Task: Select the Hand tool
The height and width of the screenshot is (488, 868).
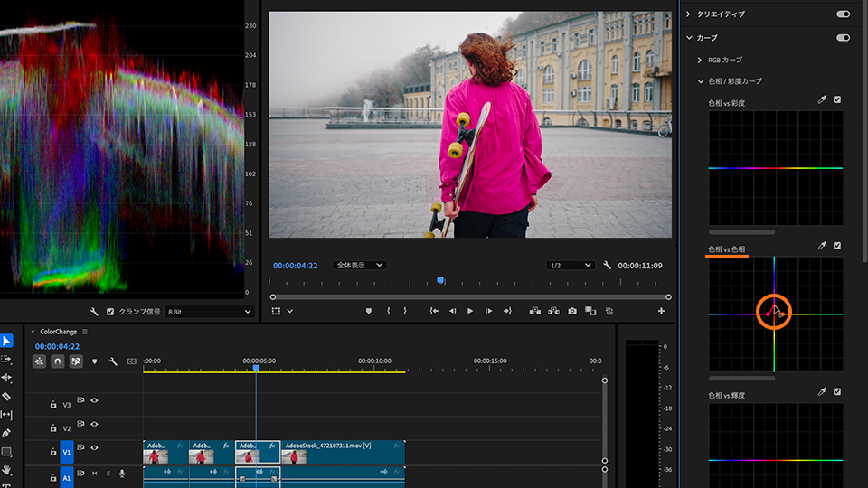Action: (6, 470)
